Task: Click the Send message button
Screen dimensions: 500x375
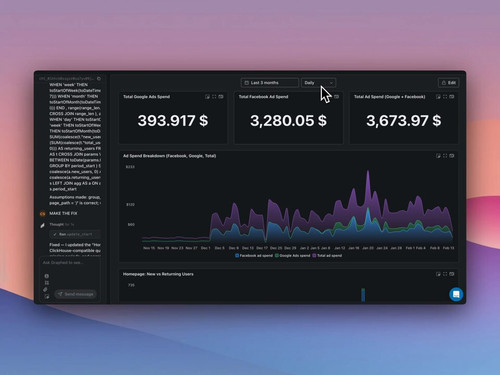Action: pyautogui.click(x=76, y=294)
